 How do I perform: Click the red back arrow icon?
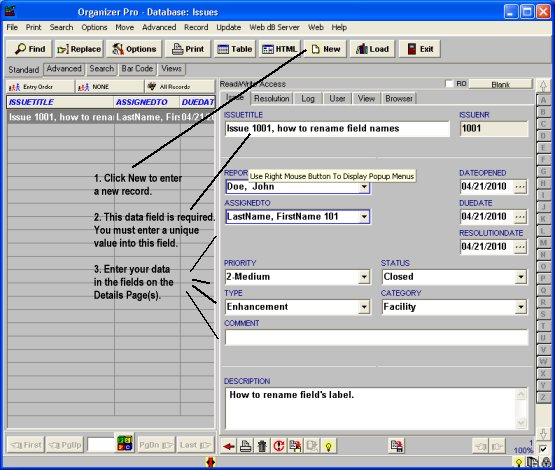pos(228,446)
